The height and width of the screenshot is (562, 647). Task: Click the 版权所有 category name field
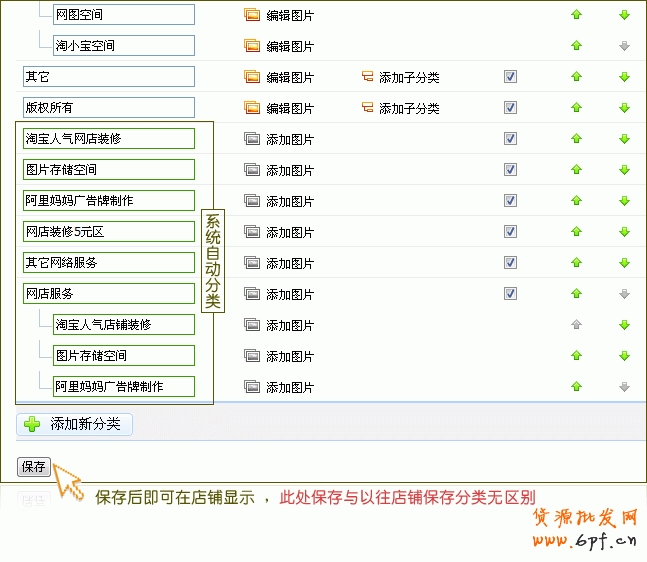(108, 108)
